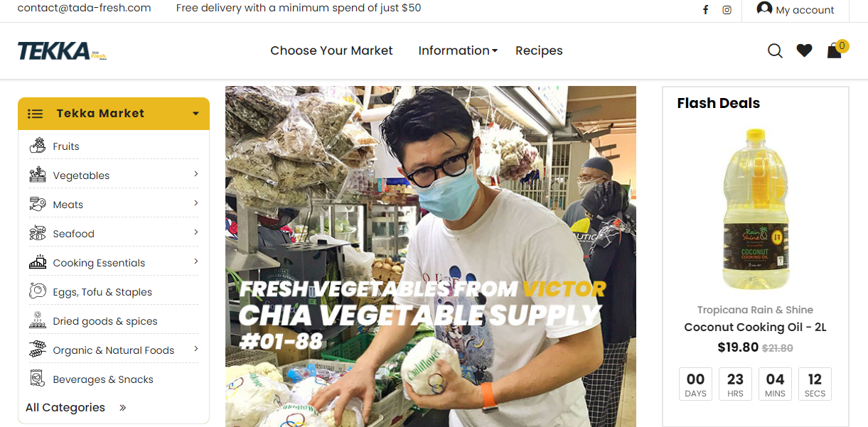Go to the Recipes page

click(x=539, y=50)
